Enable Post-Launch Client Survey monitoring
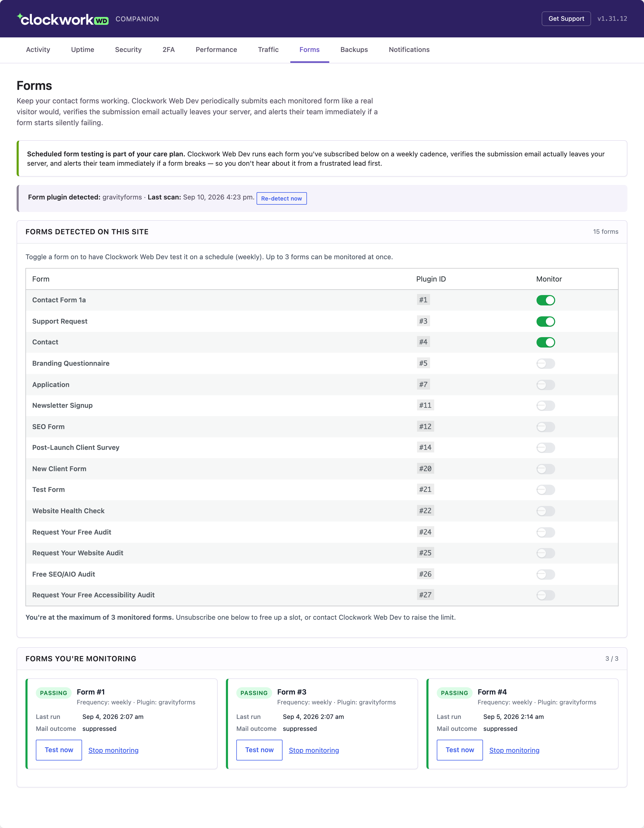Image resolution: width=644 pixels, height=828 pixels. coord(545,448)
